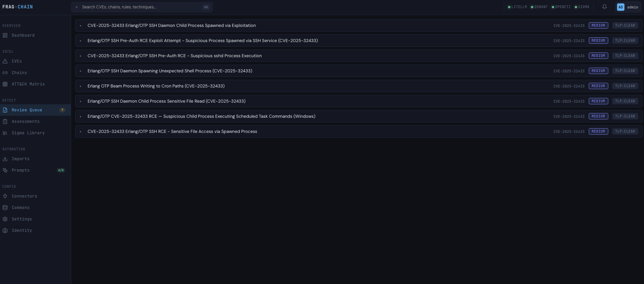Click title "Erlang OTP Beam Process Writing to Cron Paths"
This screenshot has width=644, height=284.
click(156, 86)
